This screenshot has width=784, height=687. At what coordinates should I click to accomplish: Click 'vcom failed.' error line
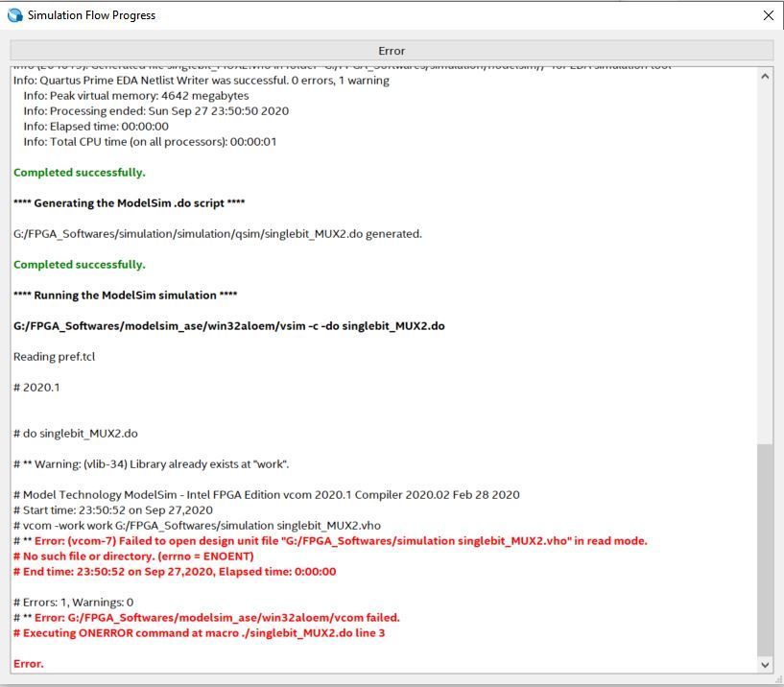(x=206, y=618)
